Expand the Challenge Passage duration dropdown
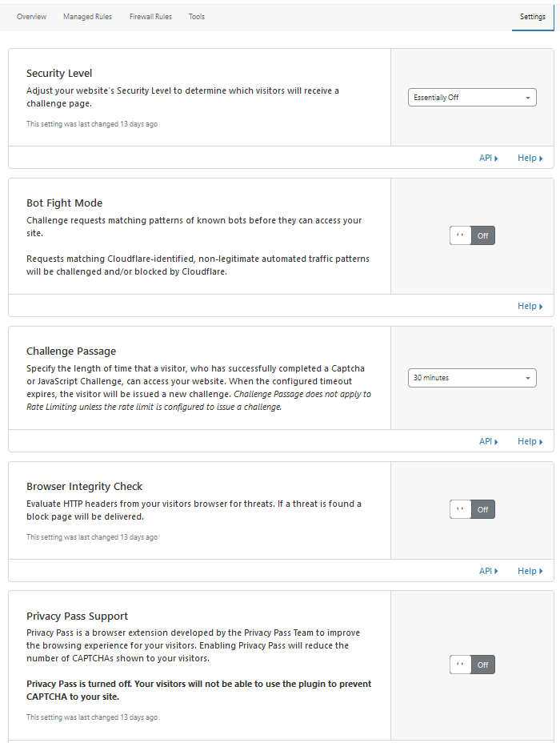Image resolution: width=560 pixels, height=743 pixels. 471,378
